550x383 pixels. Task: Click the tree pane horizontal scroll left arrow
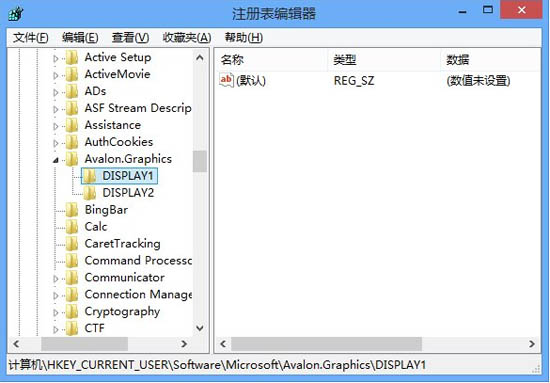pyautogui.click(x=16, y=344)
